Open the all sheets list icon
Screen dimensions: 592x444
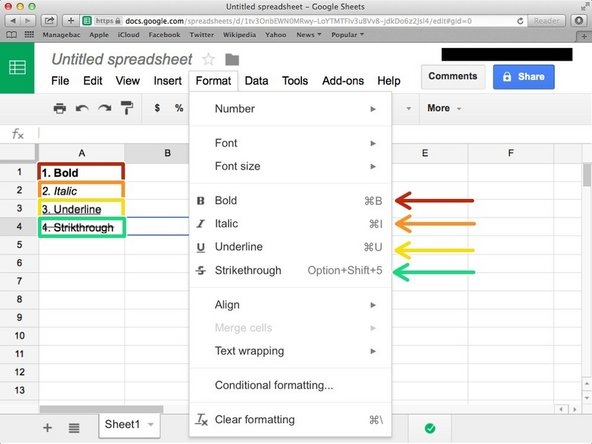point(74,428)
